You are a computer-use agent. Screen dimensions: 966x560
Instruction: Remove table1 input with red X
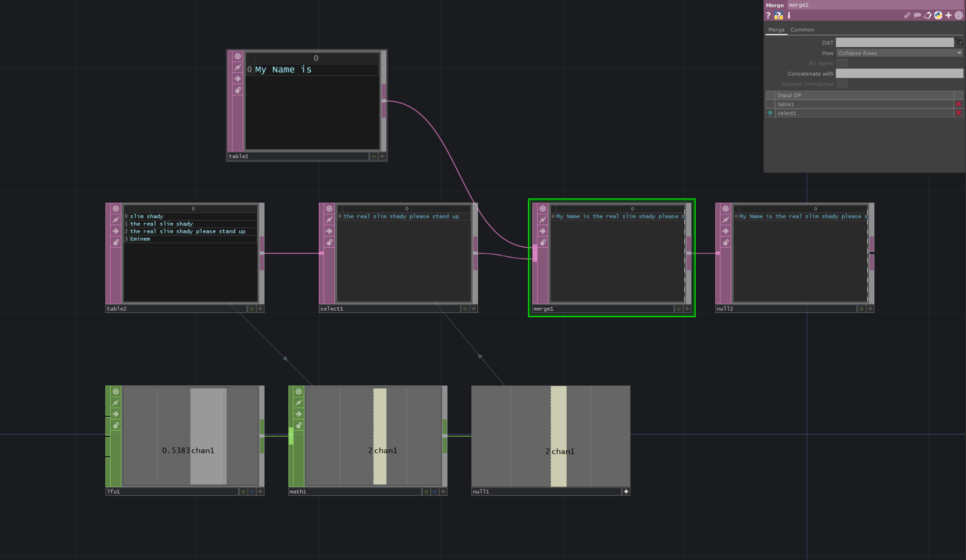pyautogui.click(x=958, y=104)
